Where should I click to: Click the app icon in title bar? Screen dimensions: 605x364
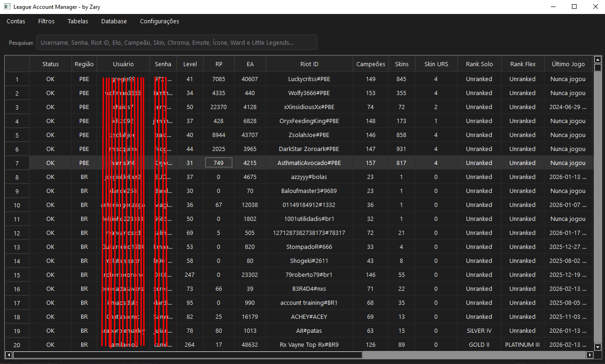point(7,7)
